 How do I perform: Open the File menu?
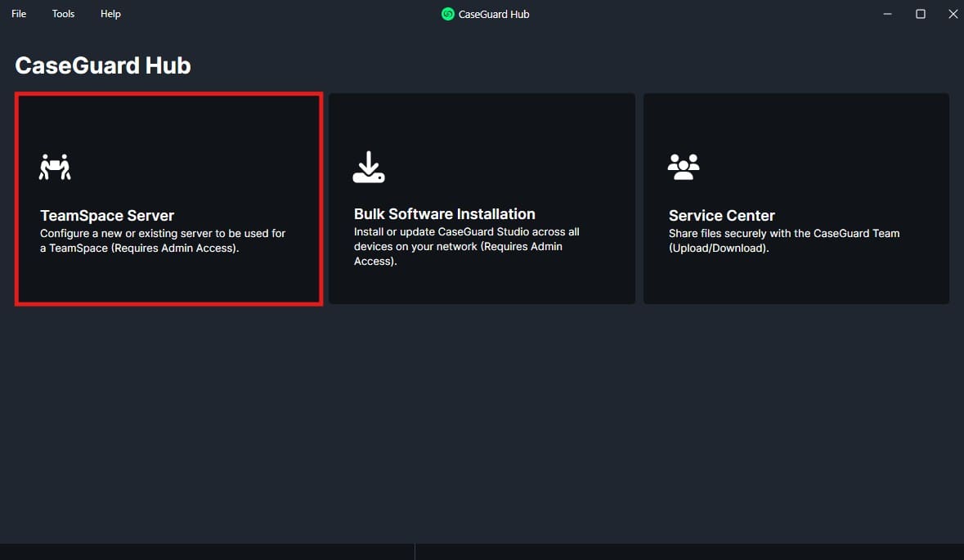(x=18, y=13)
